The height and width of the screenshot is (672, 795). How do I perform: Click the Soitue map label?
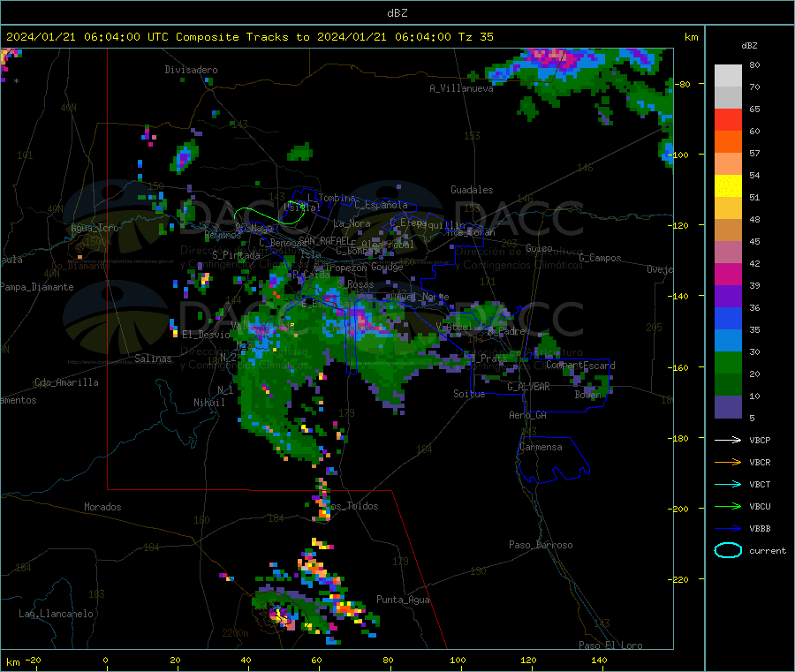pyautogui.click(x=469, y=394)
